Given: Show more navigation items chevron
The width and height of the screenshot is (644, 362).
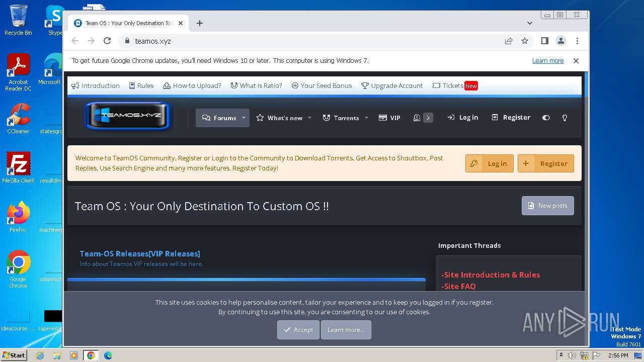Looking at the screenshot, I should (428, 118).
